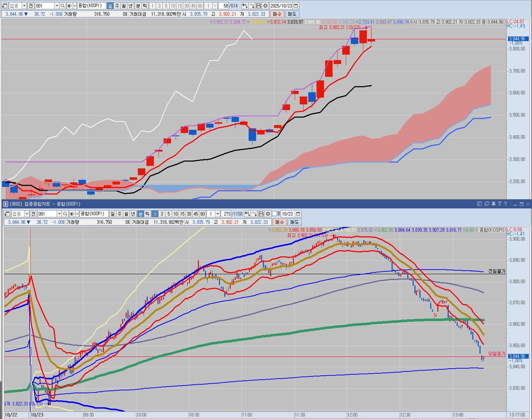The height and width of the screenshot is (419, 532).
Task: Click the 매수 buy button in top panel
Action: pyautogui.click(x=277, y=14)
